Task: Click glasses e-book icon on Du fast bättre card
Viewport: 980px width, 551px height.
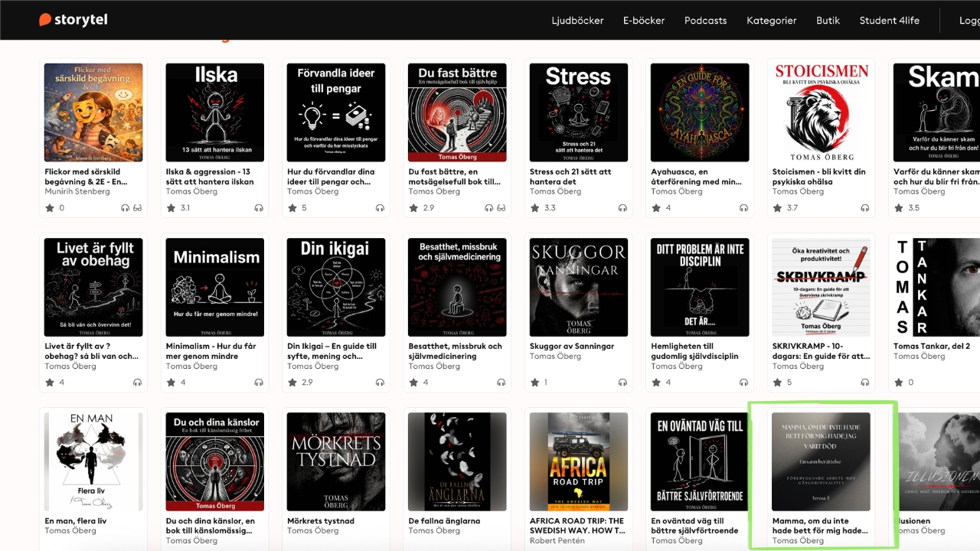Action: click(x=501, y=208)
